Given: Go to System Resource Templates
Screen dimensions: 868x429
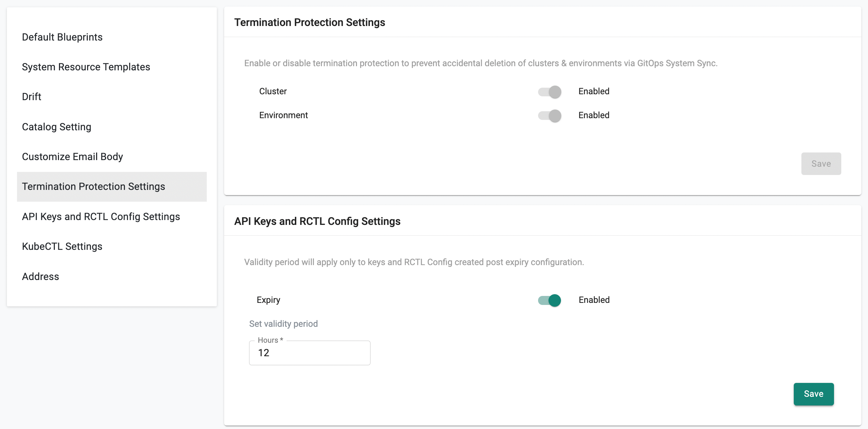Looking at the screenshot, I should [86, 67].
